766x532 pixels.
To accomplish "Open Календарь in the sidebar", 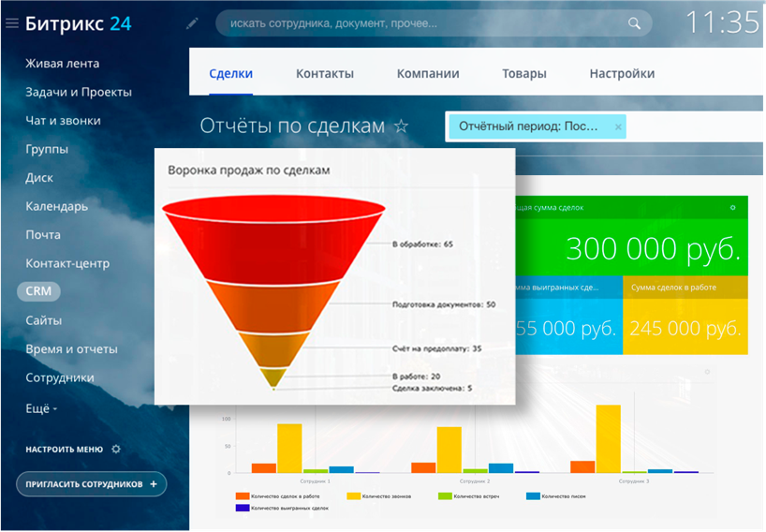I will (57, 206).
